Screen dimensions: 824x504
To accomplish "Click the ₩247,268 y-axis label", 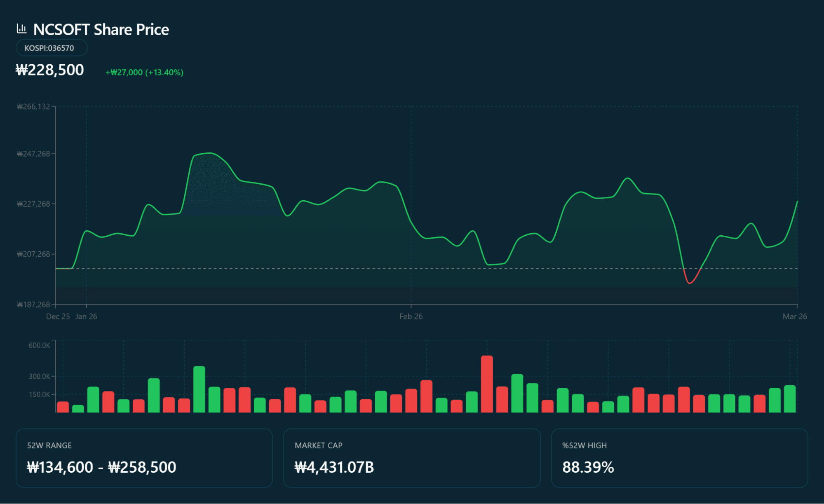I will point(33,154).
